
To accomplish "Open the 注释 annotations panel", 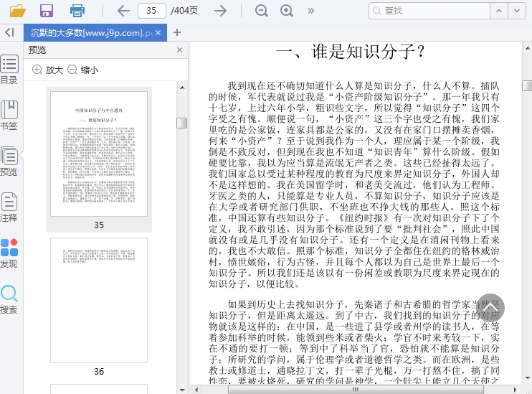I will point(9,207).
